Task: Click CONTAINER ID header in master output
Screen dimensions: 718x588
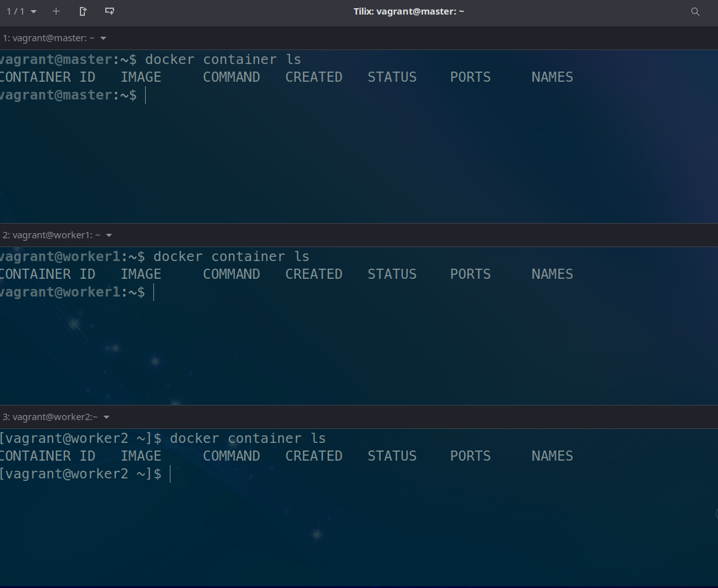Action: [48, 77]
